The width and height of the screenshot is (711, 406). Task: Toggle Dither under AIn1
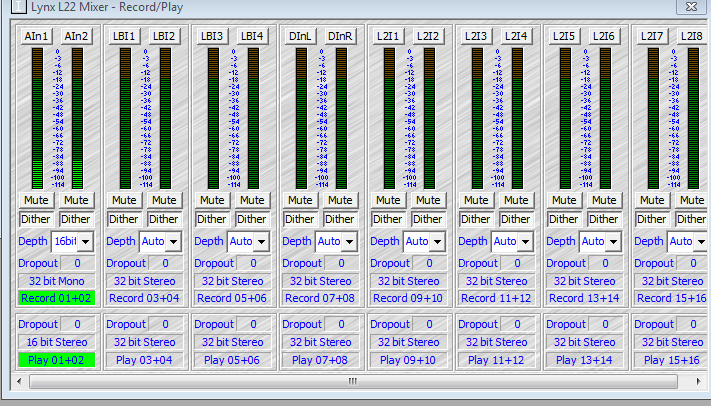click(36, 220)
